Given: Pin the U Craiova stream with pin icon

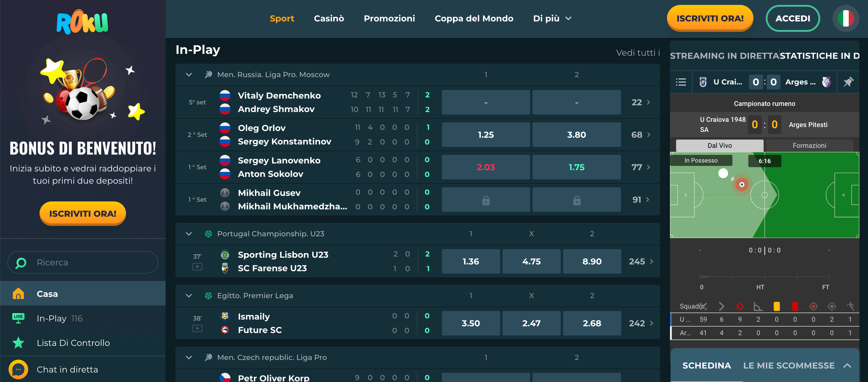Looking at the screenshot, I should pos(848,82).
